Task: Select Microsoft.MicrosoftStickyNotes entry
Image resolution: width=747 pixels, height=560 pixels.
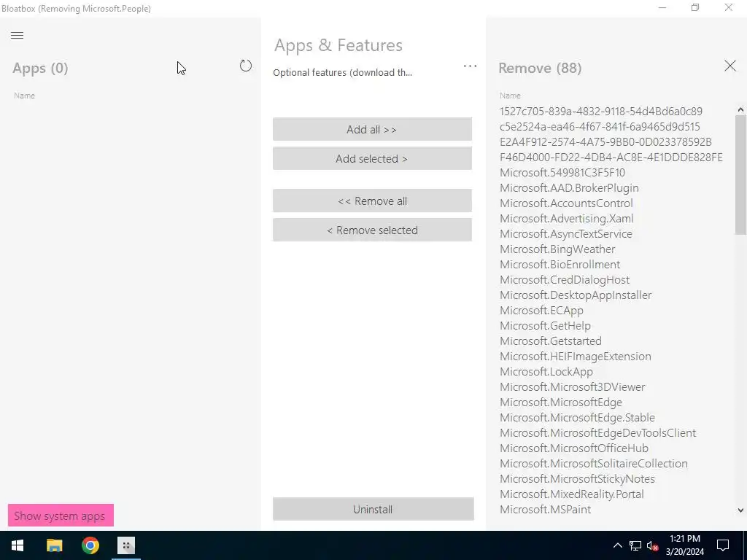Action: coord(577,478)
